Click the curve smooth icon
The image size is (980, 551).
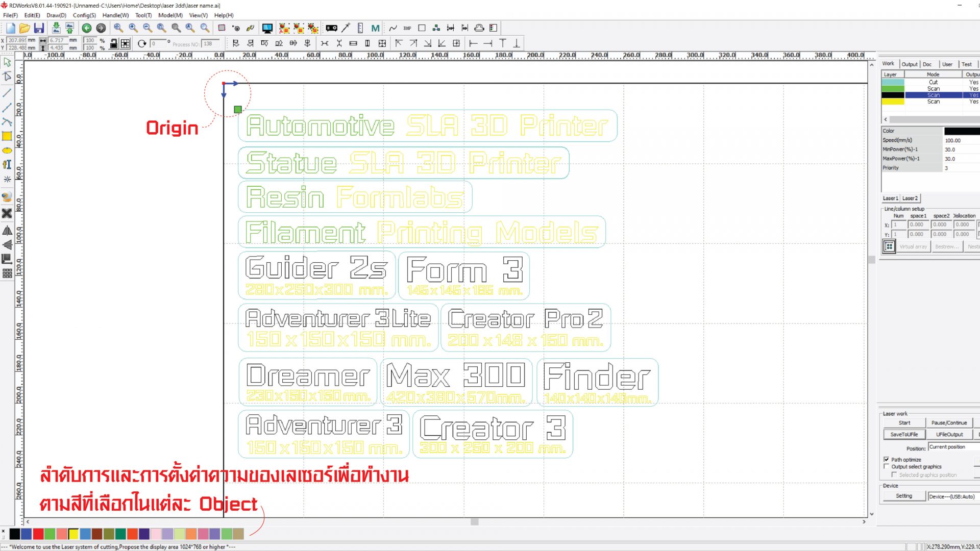pyautogui.click(x=393, y=28)
